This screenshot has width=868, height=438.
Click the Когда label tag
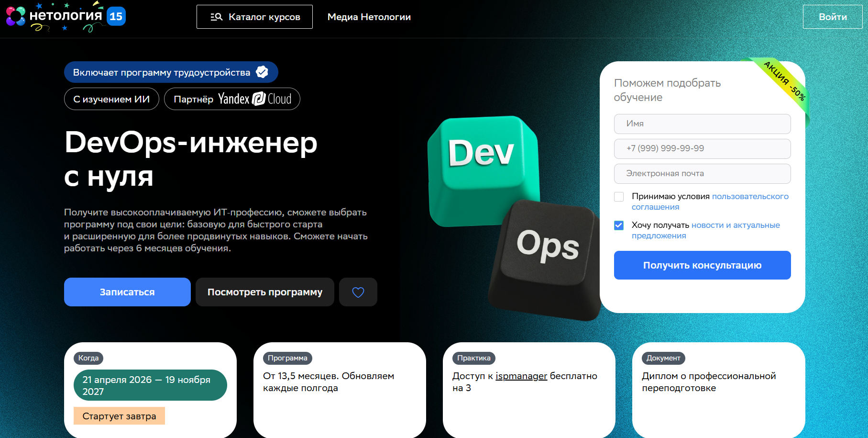88,358
